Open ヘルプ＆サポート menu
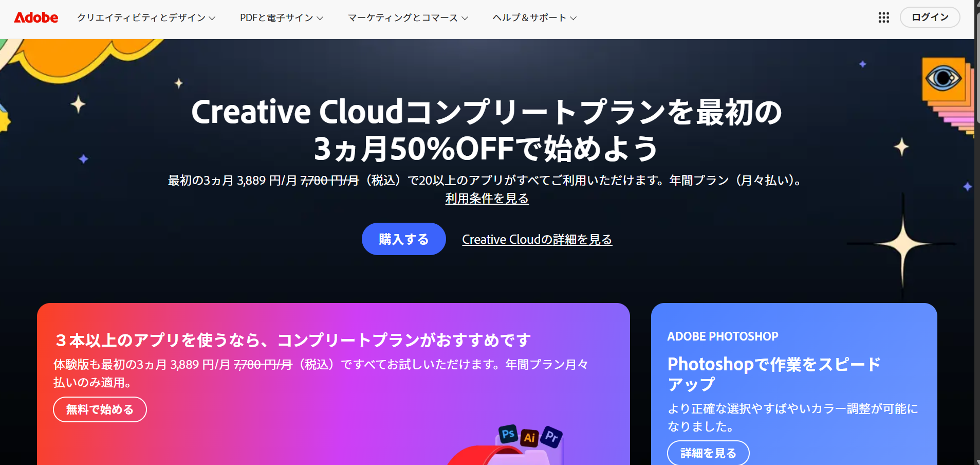This screenshot has height=465, width=980. (534, 17)
